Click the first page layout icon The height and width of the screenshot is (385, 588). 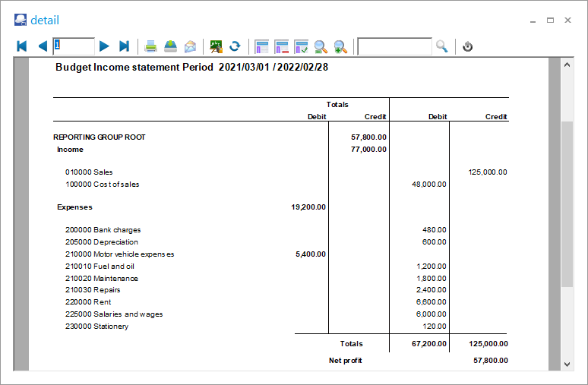[262, 46]
